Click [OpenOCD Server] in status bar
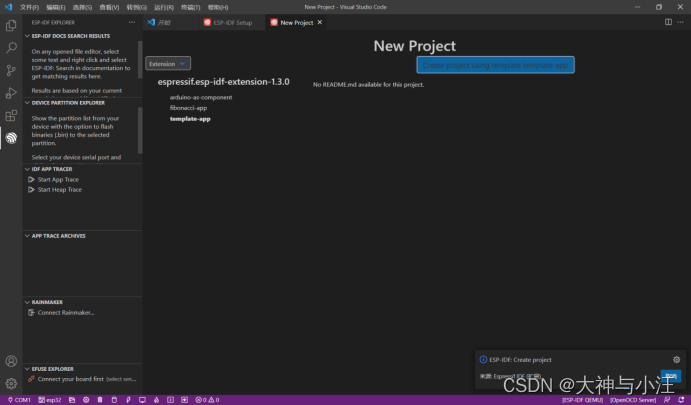The width and height of the screenshot is (691, 405). pos(633,400)
